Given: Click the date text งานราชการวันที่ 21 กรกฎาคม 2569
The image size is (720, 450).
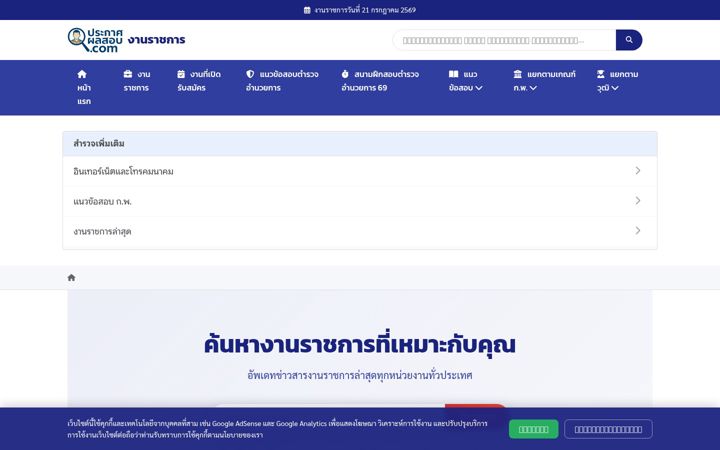Looking at the screenshot, I should click(365, 10).
